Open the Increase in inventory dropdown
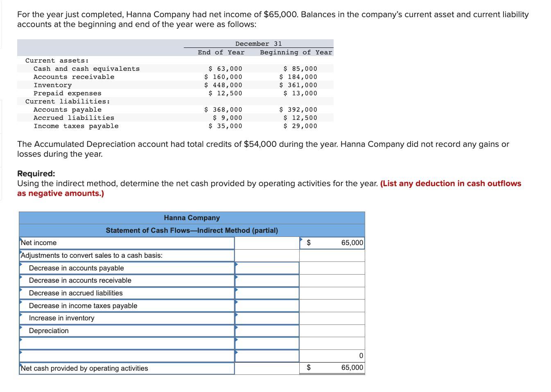This screenshot has width=551, height=392. (127, 318)
